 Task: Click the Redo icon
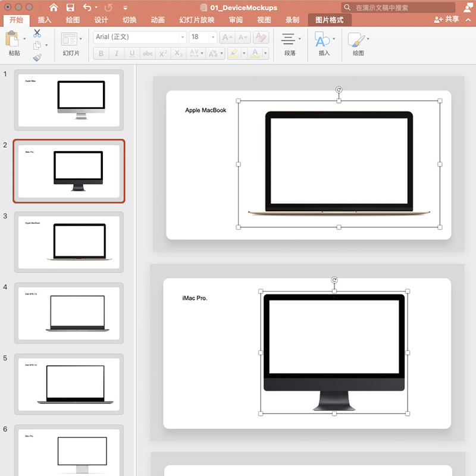[x=108, y=7]
